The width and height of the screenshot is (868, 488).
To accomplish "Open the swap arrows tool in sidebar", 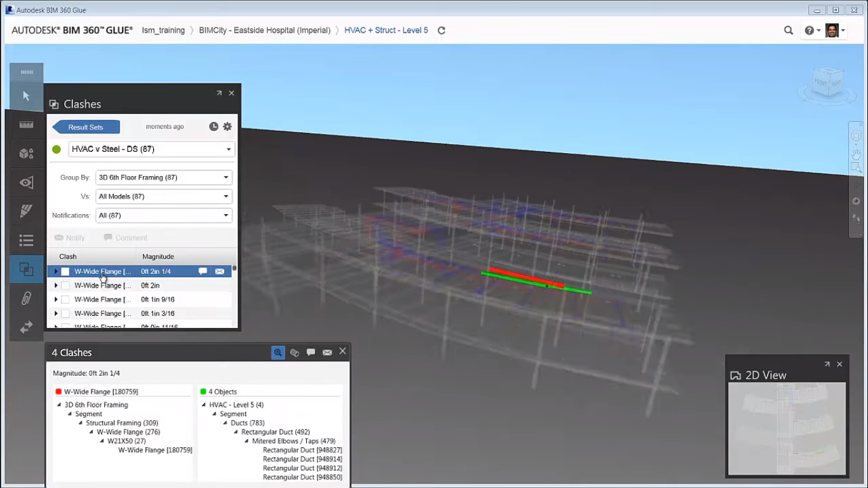I will (26, 327).
